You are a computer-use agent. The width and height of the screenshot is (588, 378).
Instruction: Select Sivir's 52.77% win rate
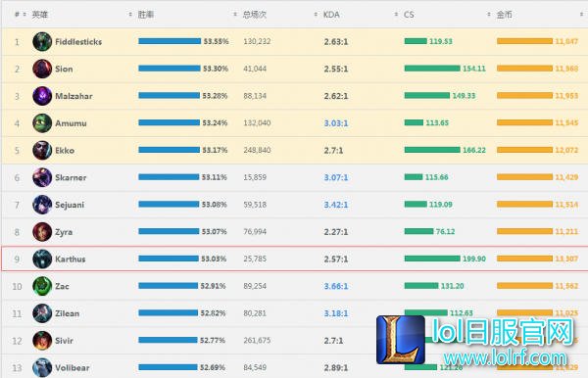tap(213, 340)
